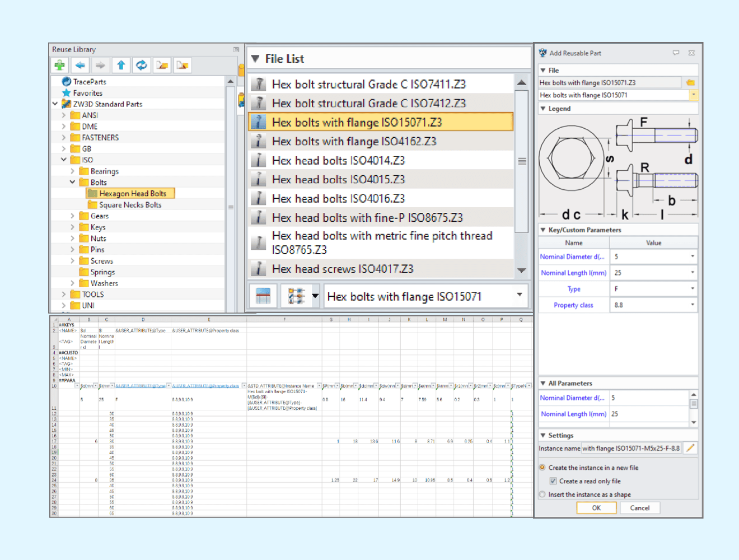The width and height of the screenshot is (739, 560).
Task: Click the File List vertical scrollbar handle
Action: [x=522, y=161]
